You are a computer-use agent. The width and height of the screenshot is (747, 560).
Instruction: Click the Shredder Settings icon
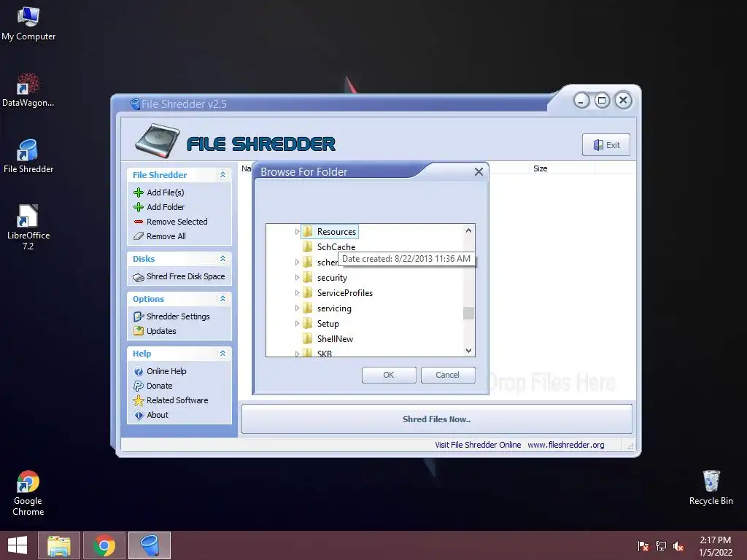(138, 316)
